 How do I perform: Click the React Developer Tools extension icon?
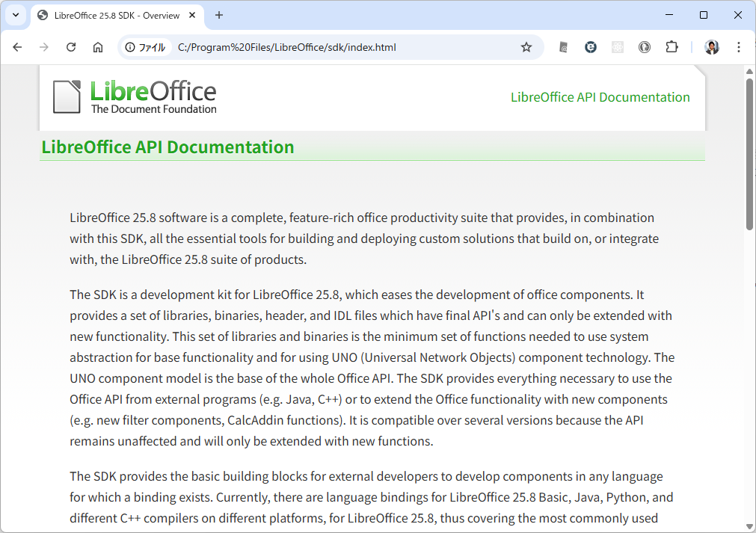[618, 47]
